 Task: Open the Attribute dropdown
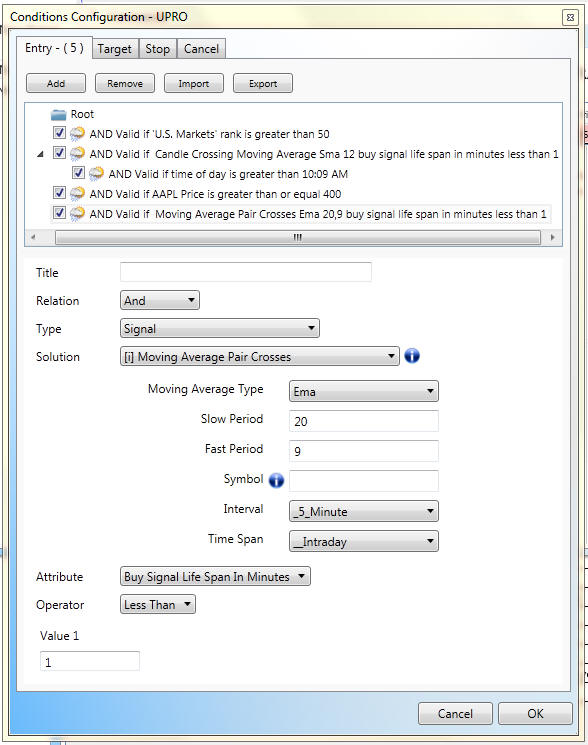coord(215,576)
